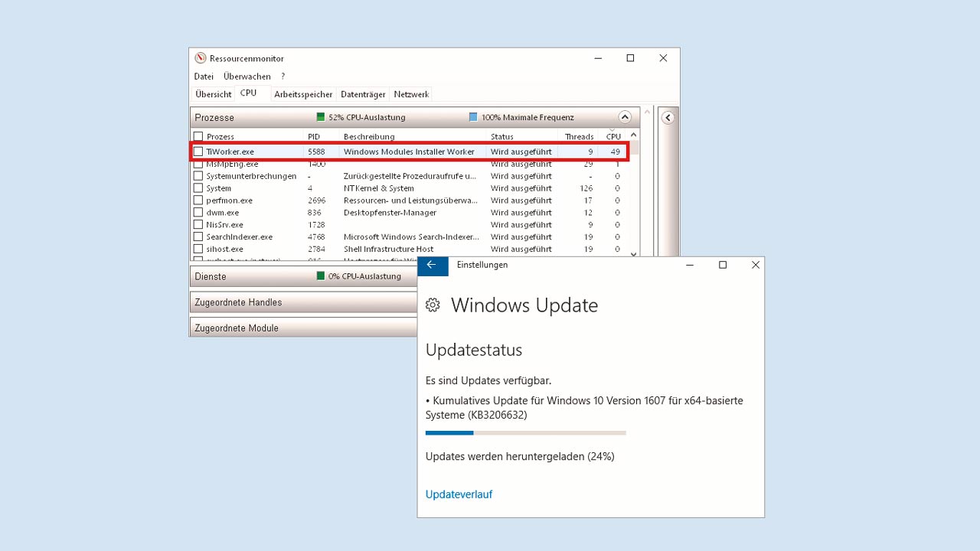Sort by the PID column header

314,137
